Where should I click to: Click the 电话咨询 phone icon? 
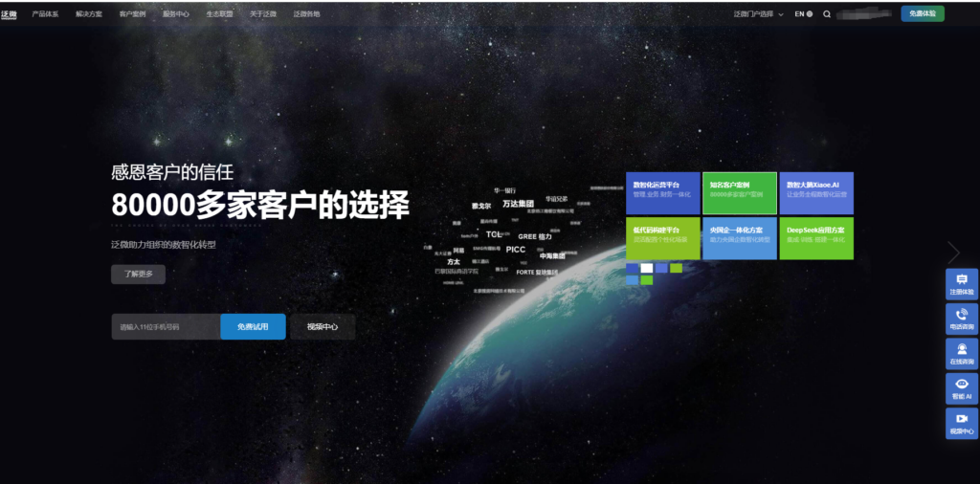pyautogui.click(x=961, y=319)
